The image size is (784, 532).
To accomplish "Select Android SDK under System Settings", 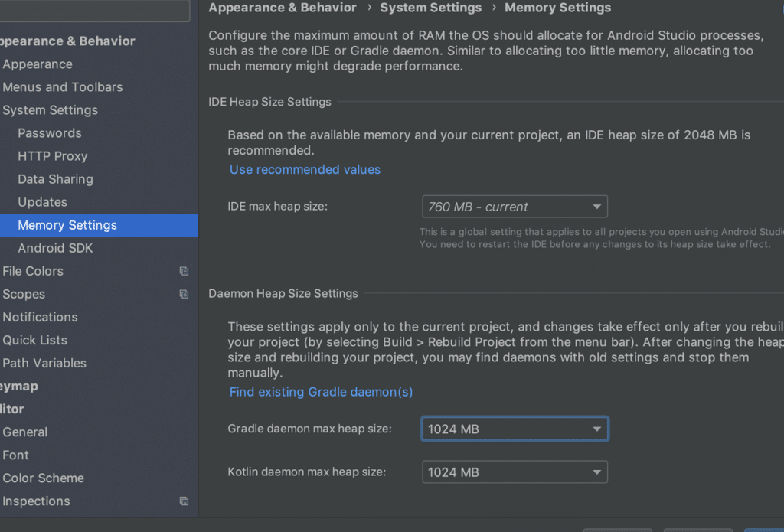I will pos(55,248).
